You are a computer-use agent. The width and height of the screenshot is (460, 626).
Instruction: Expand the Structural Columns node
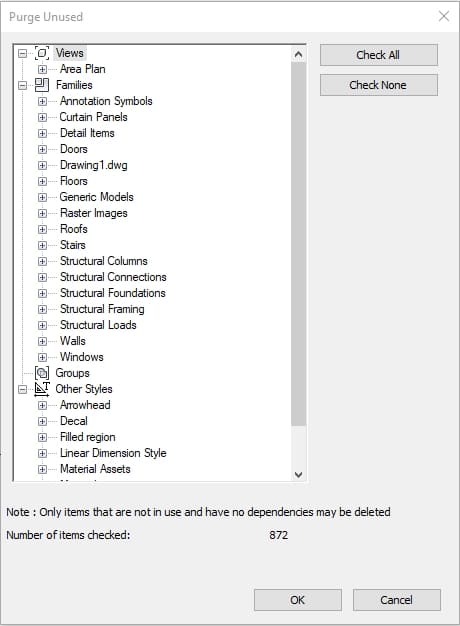click(x=42, y=261)
